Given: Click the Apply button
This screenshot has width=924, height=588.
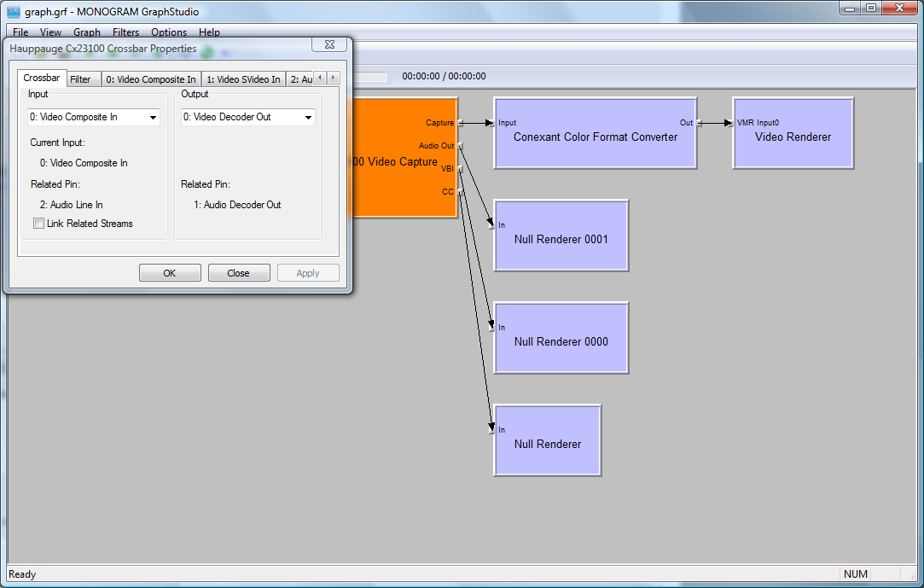Looking at the screenshot, I should [308, 273].
